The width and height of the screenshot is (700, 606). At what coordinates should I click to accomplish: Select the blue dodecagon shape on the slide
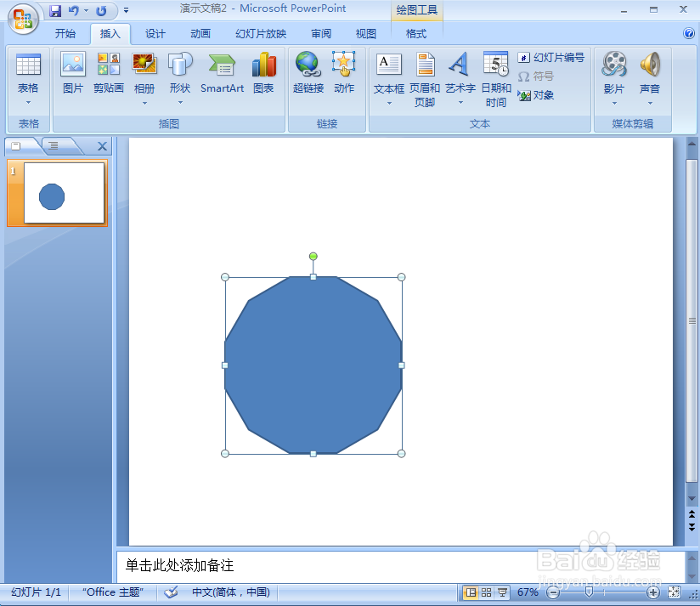313,365
